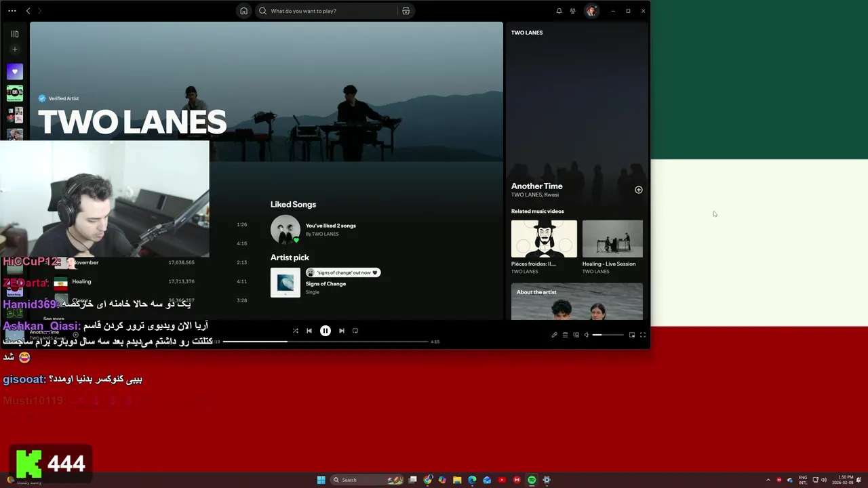Skip to next track
868x488 pixels.
[x=341, y=331]
